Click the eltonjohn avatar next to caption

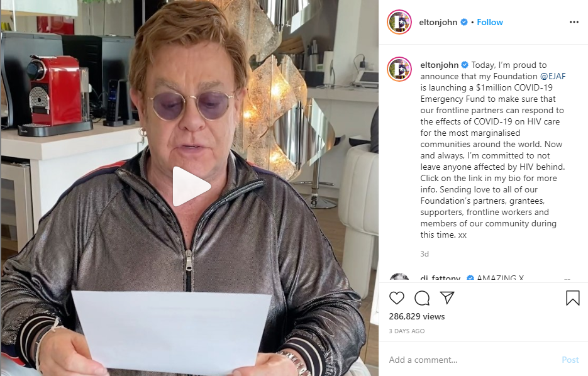tap(399, 69)
